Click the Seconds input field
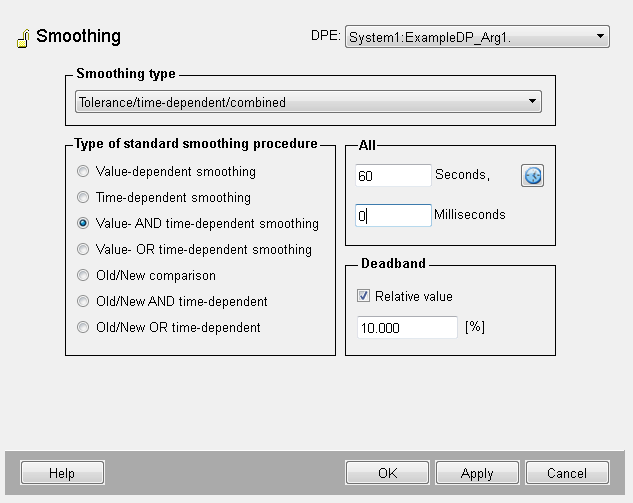Image resolution: width=633 pixels, height=503 pixels. click(393, 176)
